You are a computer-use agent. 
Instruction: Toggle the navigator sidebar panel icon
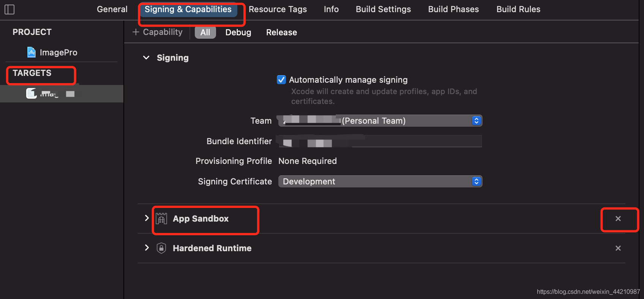pyautogui.click(x=9, y=9)
